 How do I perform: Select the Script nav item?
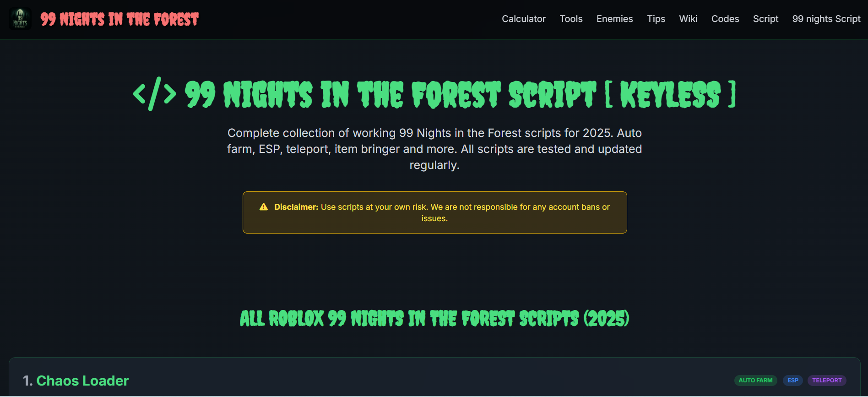pyautogui.click(x=765, y=19)
